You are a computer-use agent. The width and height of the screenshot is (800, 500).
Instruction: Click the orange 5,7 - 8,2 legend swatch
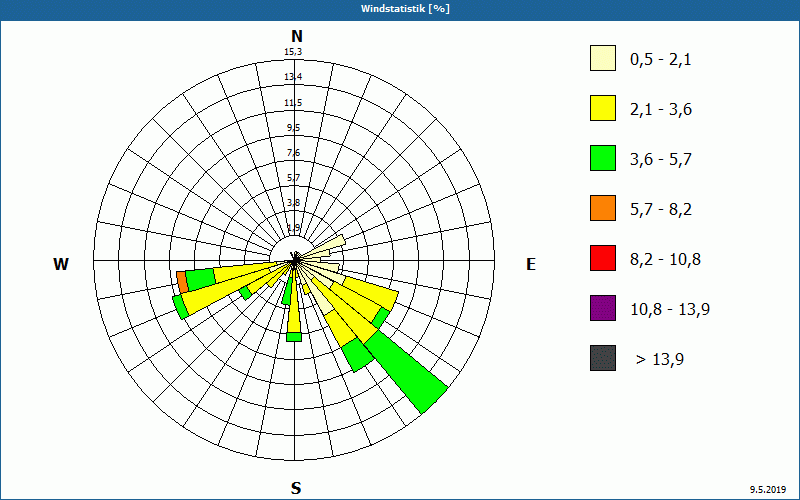[x=603, y=208]
